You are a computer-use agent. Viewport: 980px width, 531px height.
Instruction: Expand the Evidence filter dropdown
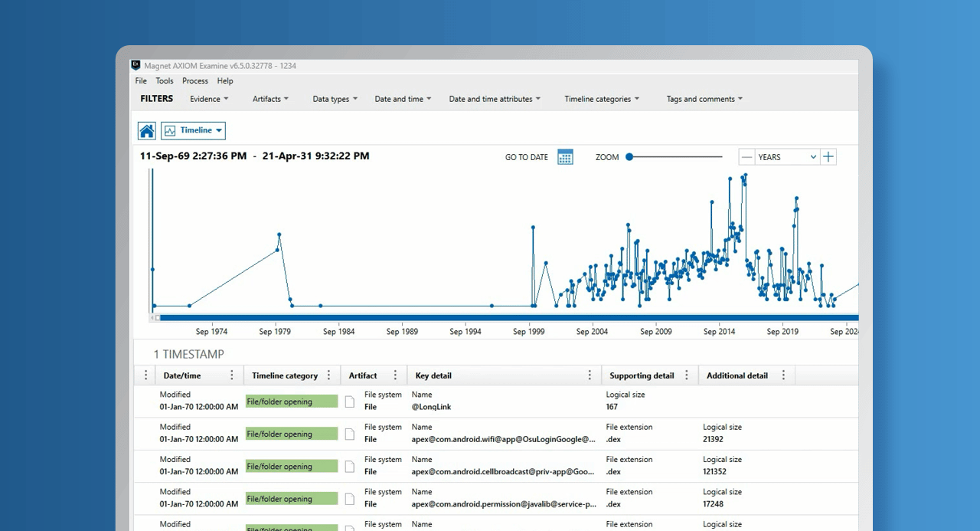209,99
